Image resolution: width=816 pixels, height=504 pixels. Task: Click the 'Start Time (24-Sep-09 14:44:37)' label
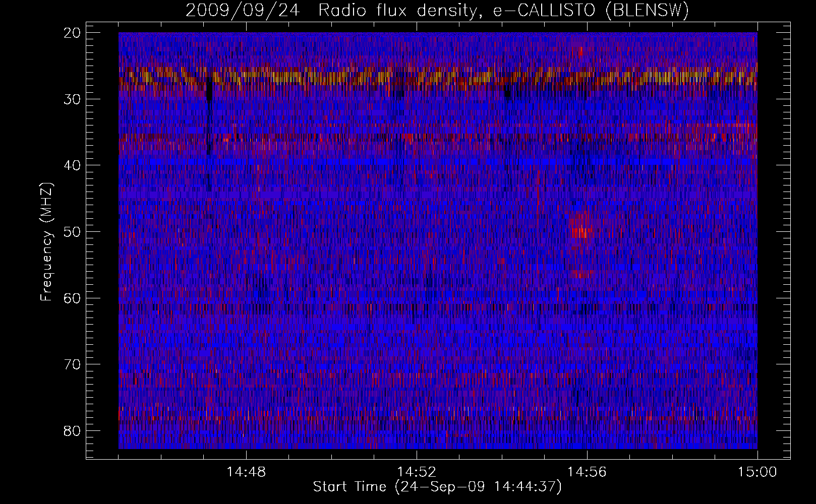[437, 487]
